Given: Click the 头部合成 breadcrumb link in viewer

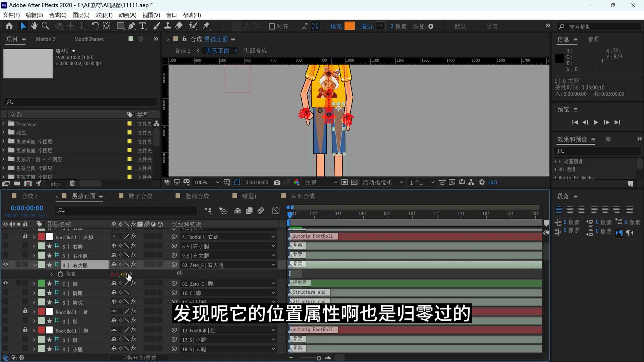Looking at the screenshot, I should point(255,51).
